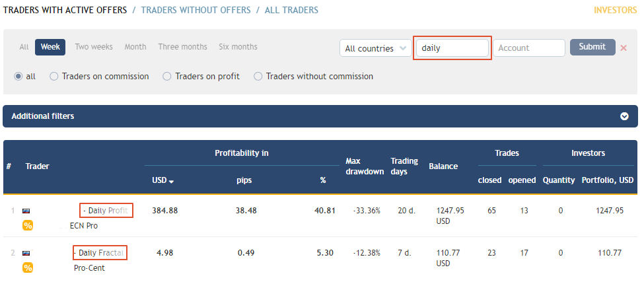Image resolution: width=644 pixels, height=284 pixels.
Task: Open the Traders without offers tab
Action: click(x=196, y=10)
